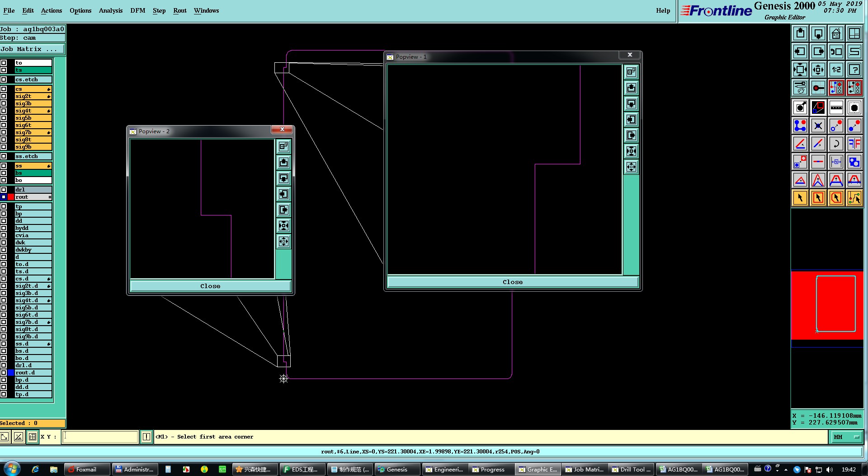Viewport: 868px width, 476px height.
Task: Click Close button in Popview - 2
Action: click(210, 286)
